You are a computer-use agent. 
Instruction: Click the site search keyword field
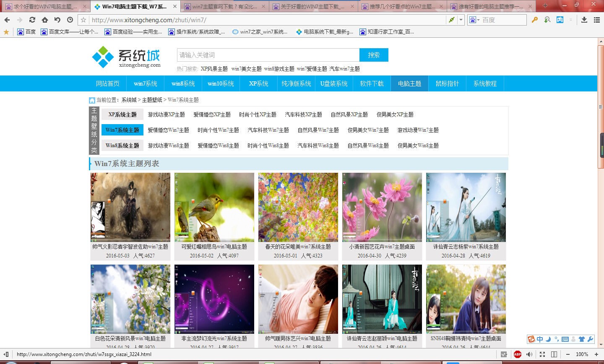pos(268,55)
